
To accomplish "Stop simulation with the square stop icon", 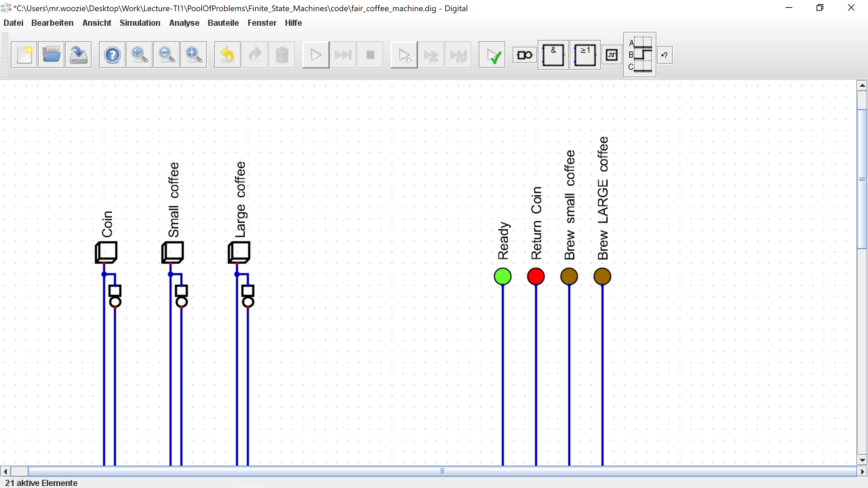I will coord(370,55).
